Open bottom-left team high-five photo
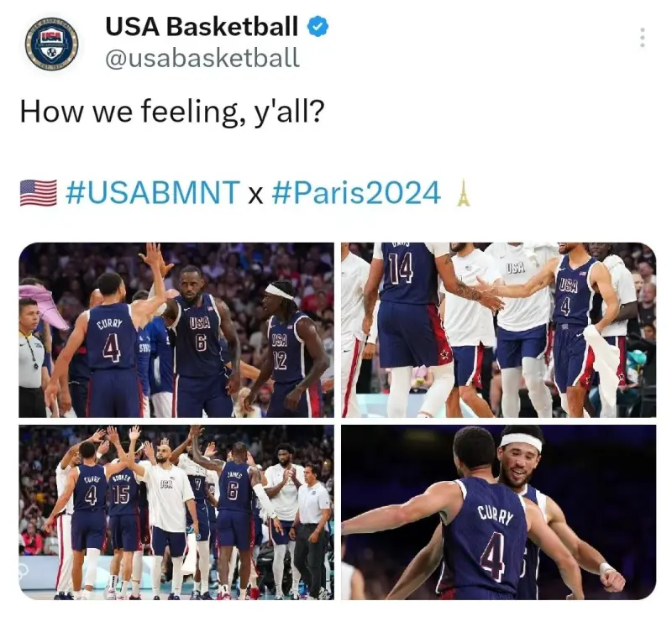 (176, 512)
